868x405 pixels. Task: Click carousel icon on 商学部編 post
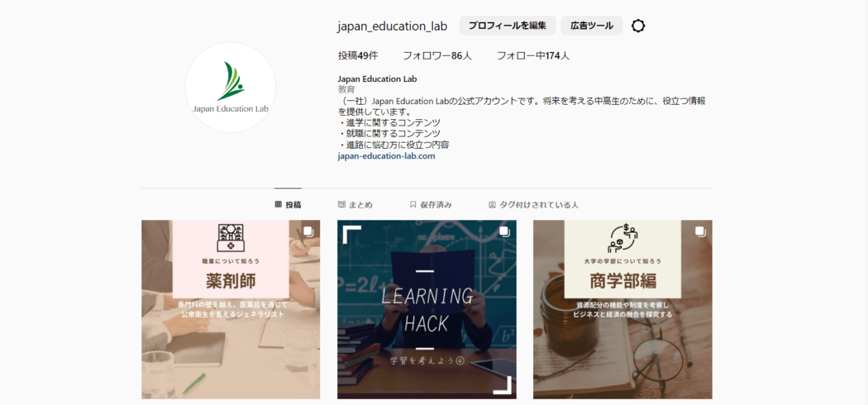pyautogui.click(x=700, y=231)
